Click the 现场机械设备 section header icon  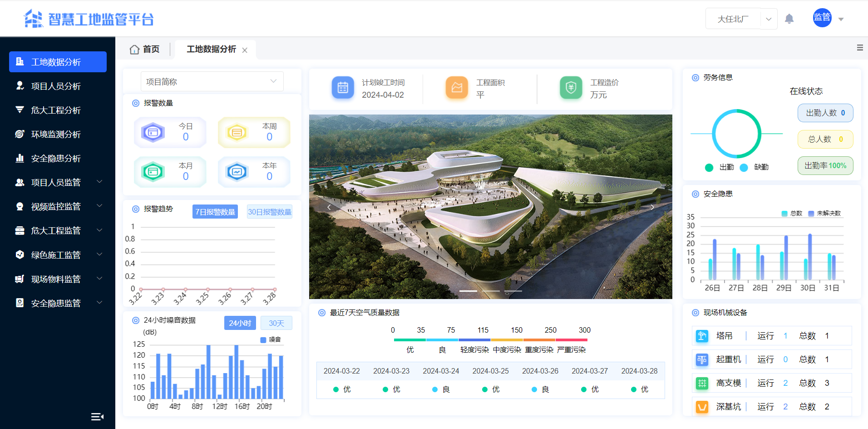tap(695, 313)
